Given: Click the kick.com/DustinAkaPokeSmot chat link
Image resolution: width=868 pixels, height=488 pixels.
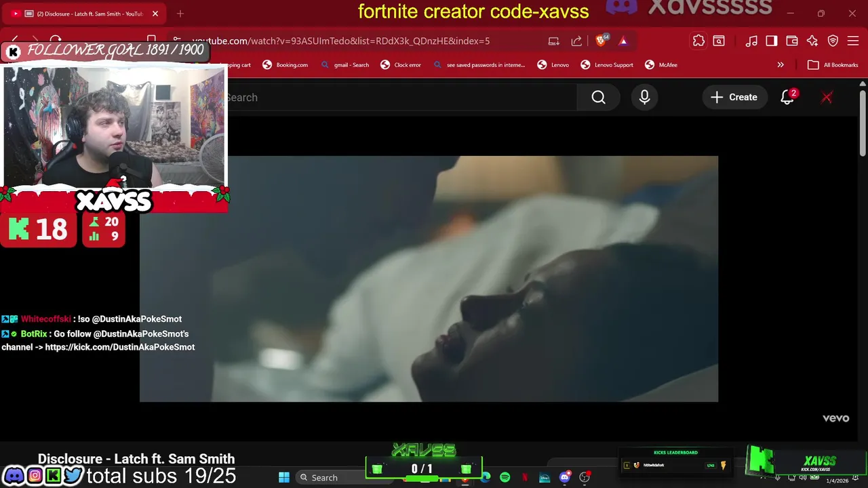Looking at the screenshot, I should tap(120, 347).
